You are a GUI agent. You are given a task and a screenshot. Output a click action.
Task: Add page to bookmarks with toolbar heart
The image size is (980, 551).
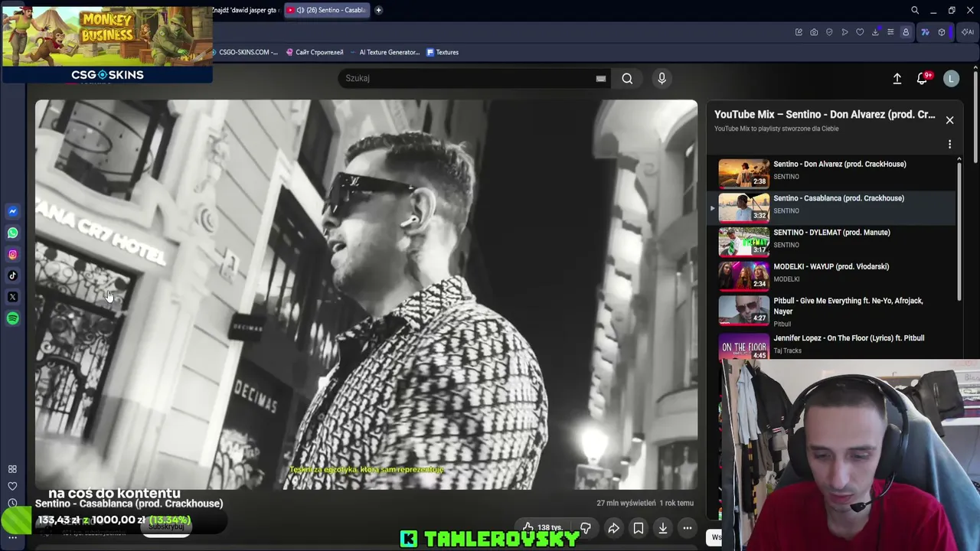860,32
